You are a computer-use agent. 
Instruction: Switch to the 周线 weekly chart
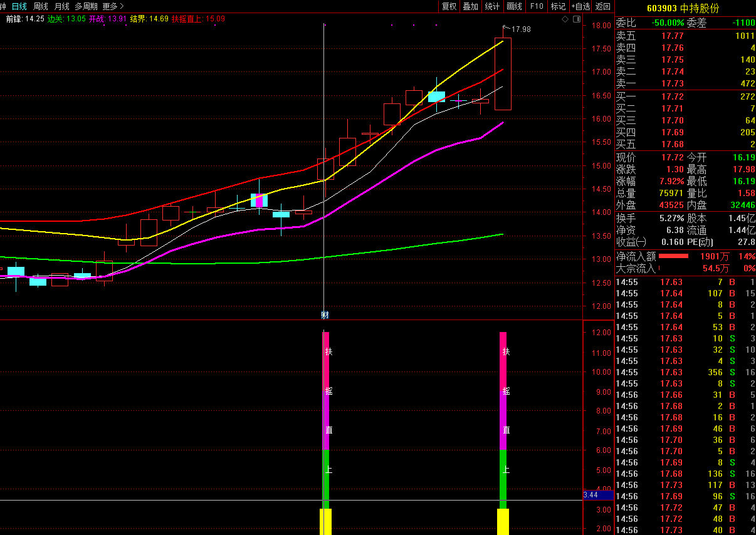[x=41, y=6]
